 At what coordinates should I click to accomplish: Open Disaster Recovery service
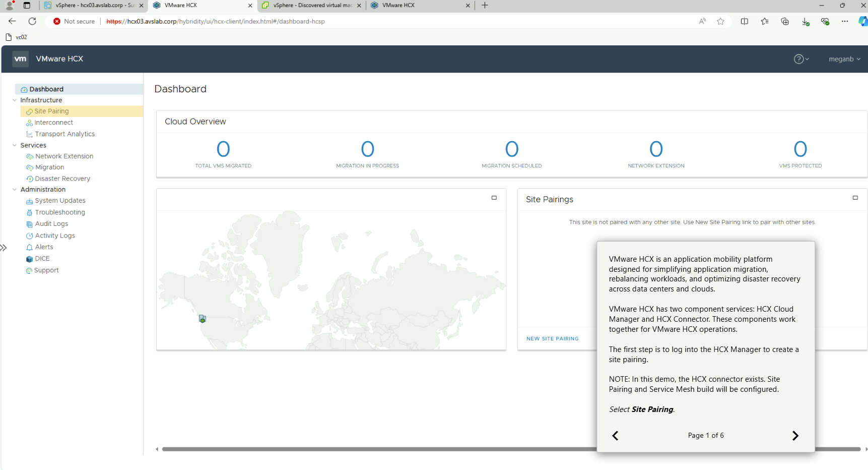pyautogui.click(x=62, y=179)
